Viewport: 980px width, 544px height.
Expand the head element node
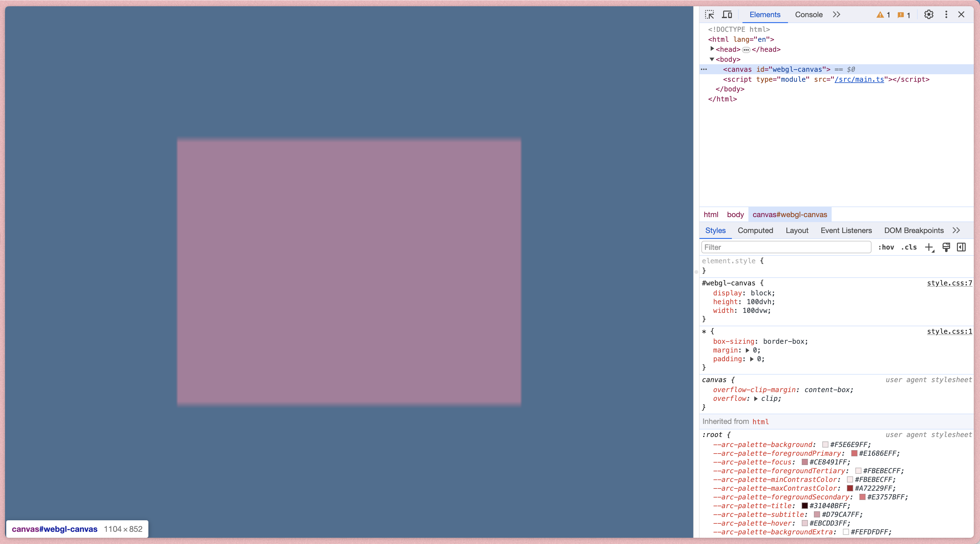(x=712, y=49)
